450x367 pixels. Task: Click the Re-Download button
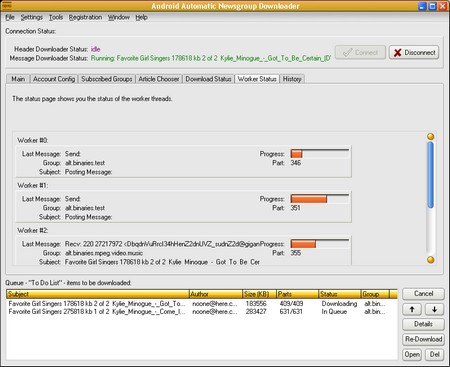point(423,339)
